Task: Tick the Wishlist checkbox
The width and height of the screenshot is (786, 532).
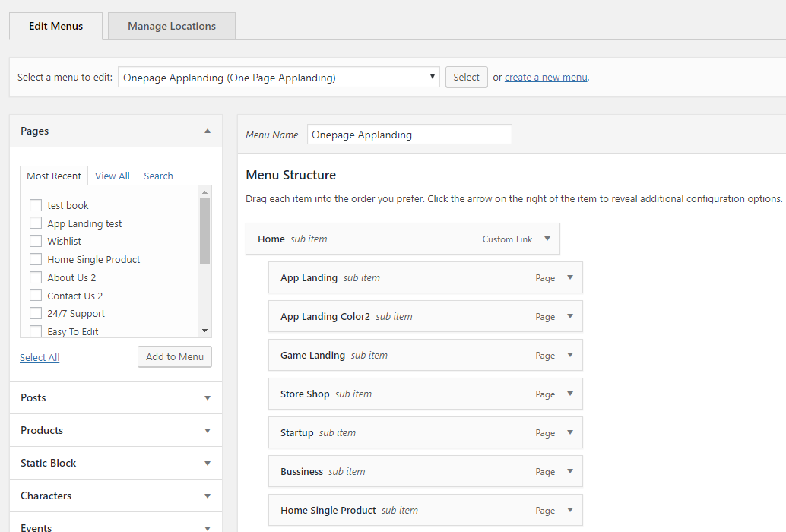Action: click(36, 241)
